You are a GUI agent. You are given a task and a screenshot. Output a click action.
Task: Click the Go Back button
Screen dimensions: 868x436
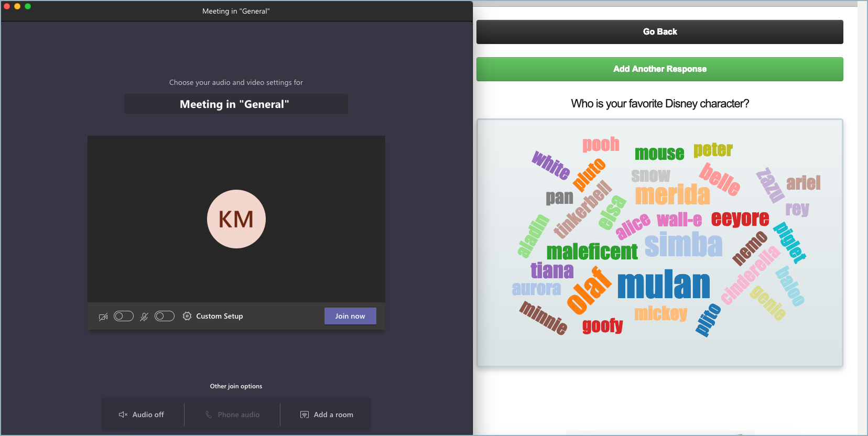pos(660,32)
